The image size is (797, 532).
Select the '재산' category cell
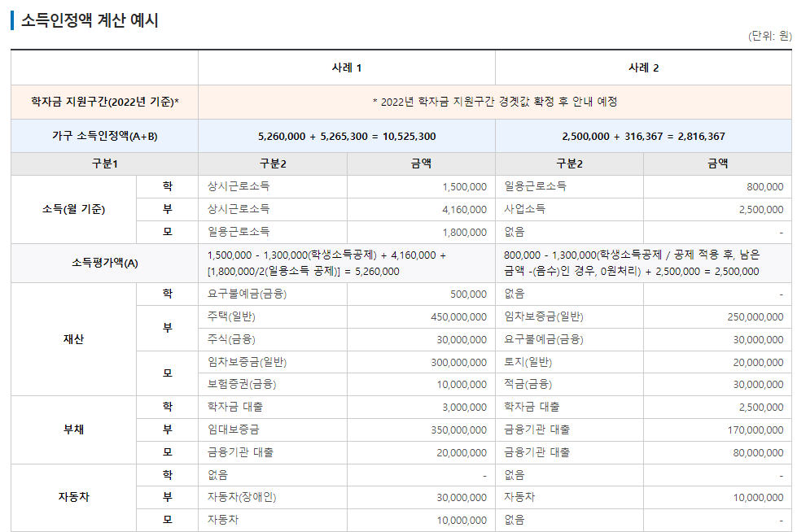coord(74,339)
